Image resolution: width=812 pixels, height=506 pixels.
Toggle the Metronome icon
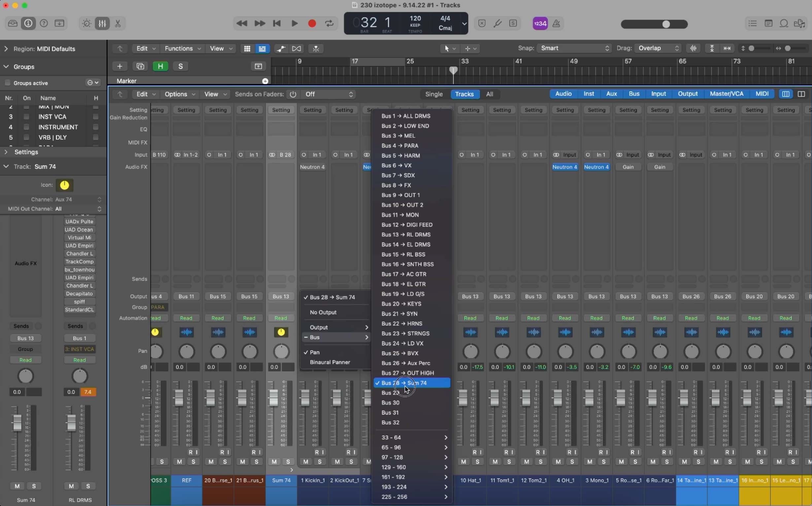tap(556, 23)
